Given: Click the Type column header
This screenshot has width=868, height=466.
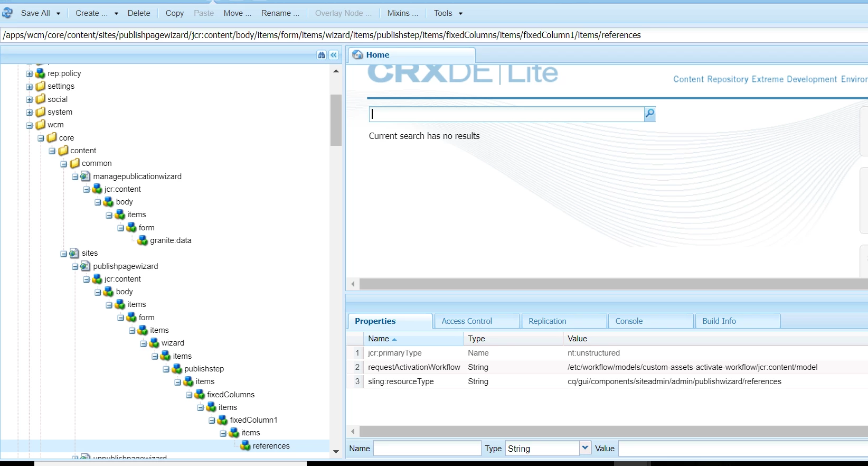Looking at the screenshot, I should coord(513,339).
